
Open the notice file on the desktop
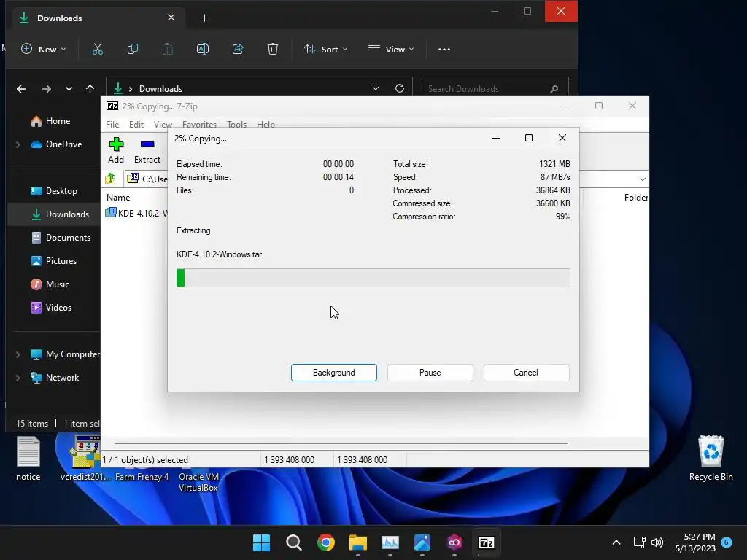(x=28, y=458)
